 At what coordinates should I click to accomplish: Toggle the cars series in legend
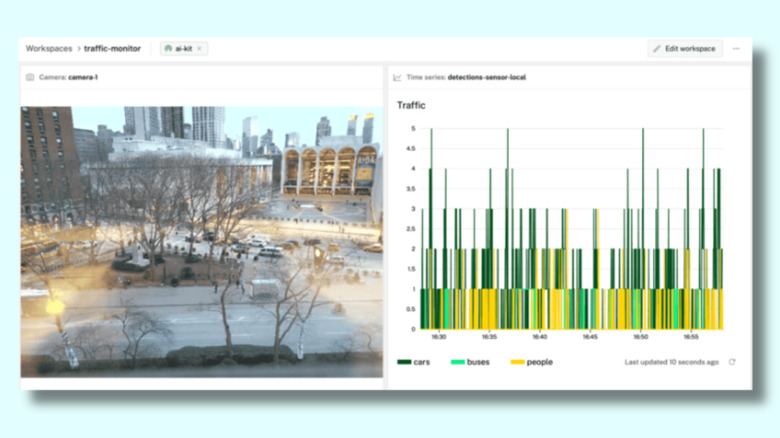coord(413,362)
